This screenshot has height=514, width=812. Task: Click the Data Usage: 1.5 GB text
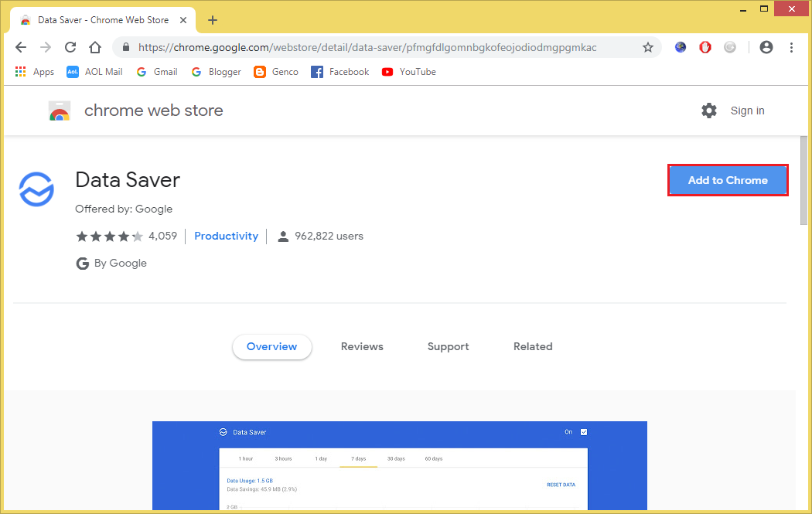(250, 481)
